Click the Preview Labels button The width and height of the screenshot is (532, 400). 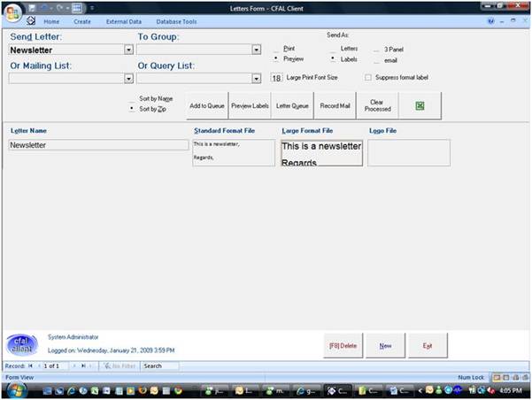[x=250, y=105]
